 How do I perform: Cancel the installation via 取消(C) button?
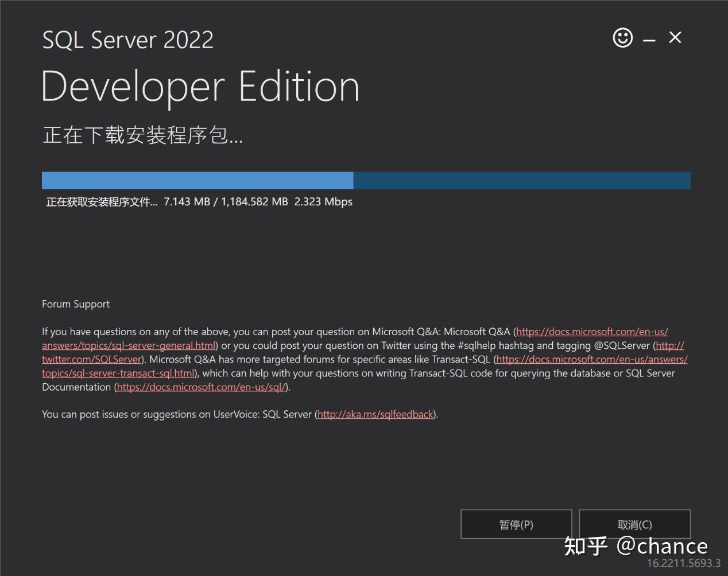634,524
